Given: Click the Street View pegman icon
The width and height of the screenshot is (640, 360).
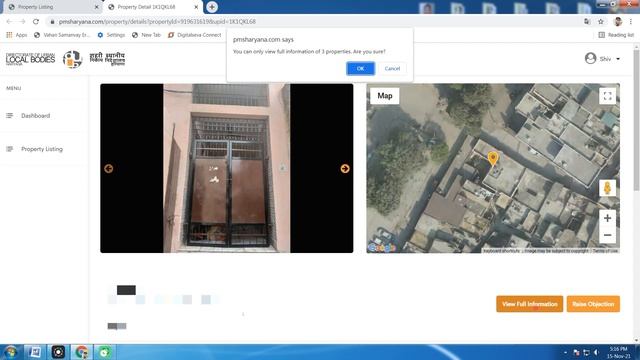Looking at the screenshot, I should [x=607, y=188].
